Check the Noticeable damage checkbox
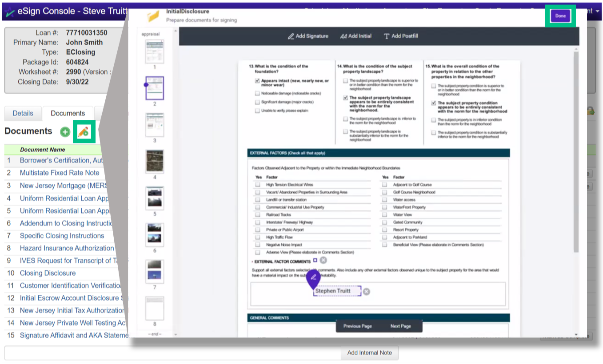603x364 pixels. point(257,94)
